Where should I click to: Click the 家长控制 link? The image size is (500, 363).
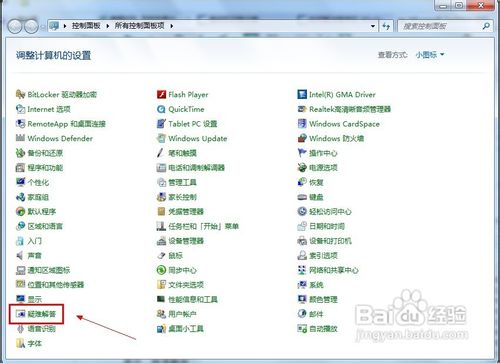pos(182,197)
